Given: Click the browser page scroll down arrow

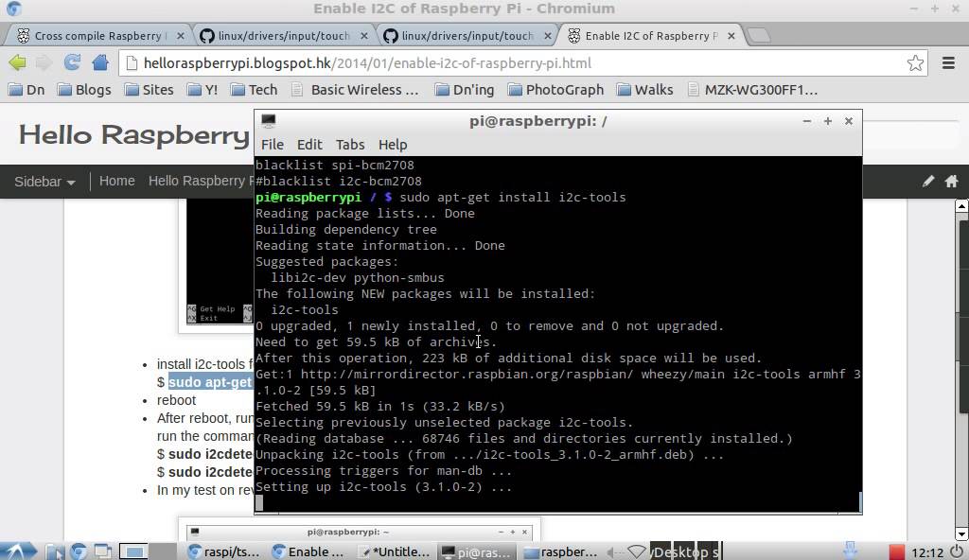Looking at the screenshot, I should click(961, 534).
